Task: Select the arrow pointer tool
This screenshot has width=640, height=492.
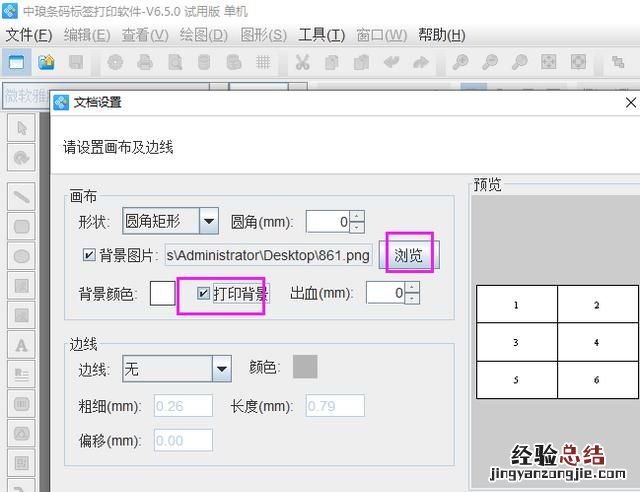Action: (x=21, y=128)
